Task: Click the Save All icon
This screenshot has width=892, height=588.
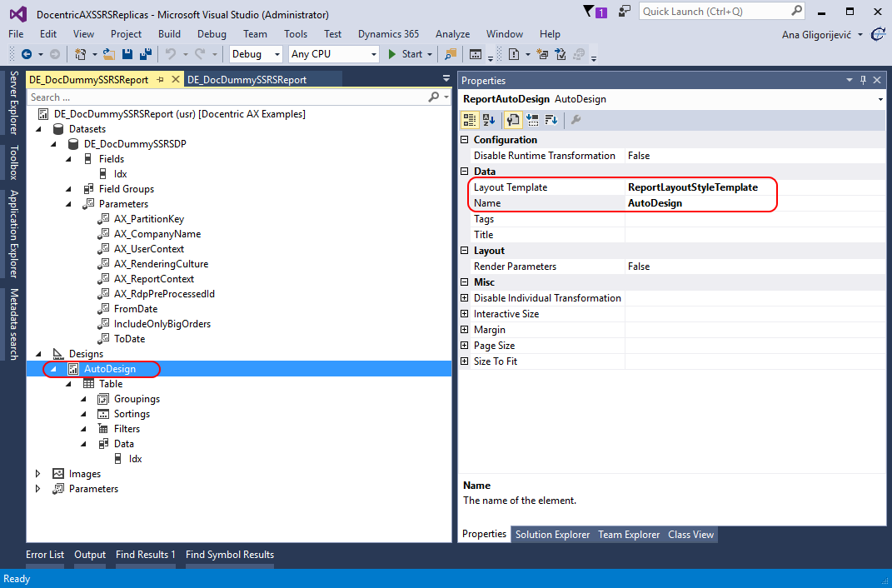Action: pyautogui.click(x=146, y=54)
